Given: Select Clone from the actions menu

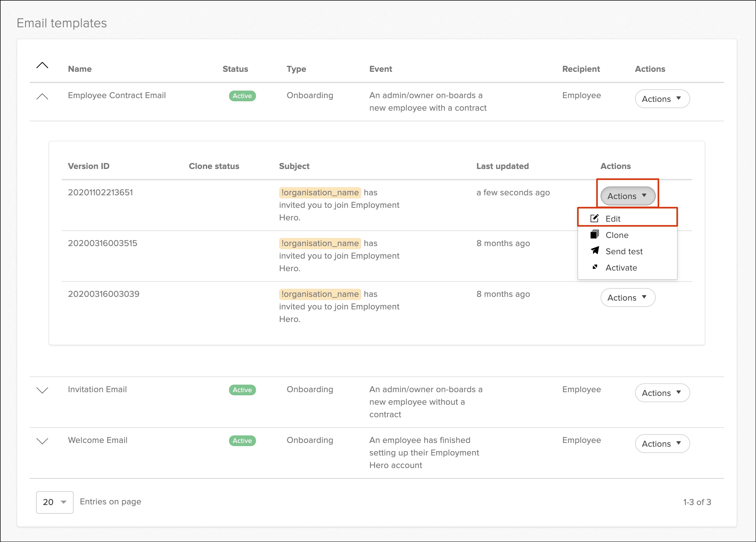Looking at the screenshot, I should tap(617, 235).
